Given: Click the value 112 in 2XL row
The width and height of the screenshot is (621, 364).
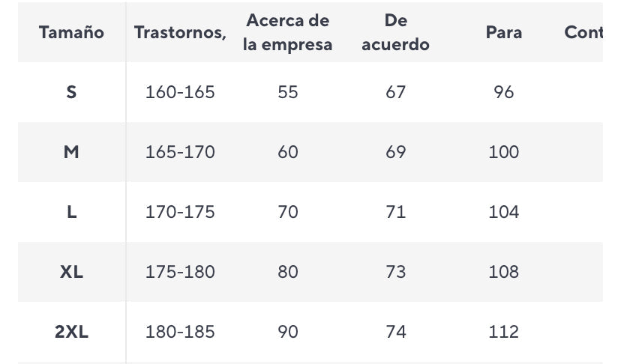Looking at the screenshot, I should point(503,332).
